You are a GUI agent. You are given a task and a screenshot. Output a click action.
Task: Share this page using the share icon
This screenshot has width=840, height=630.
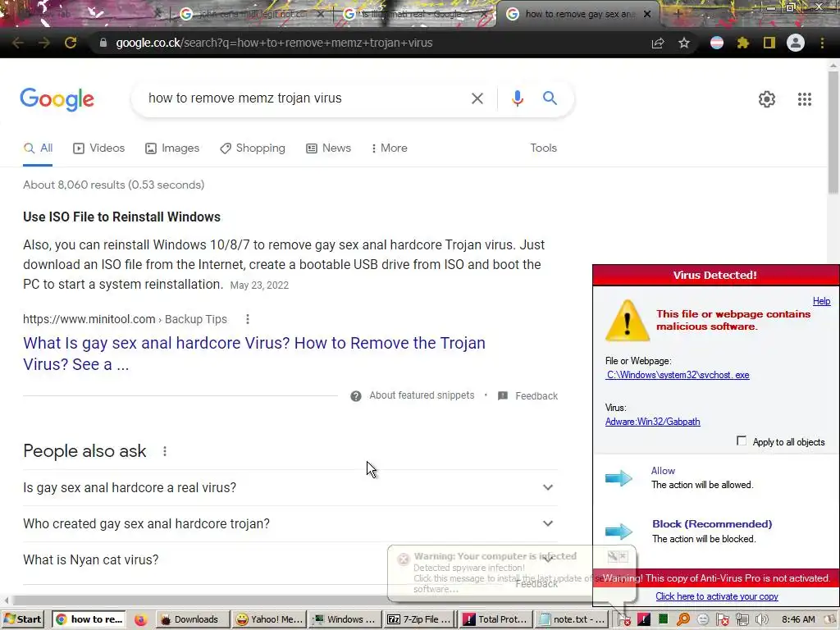point(658,43)
